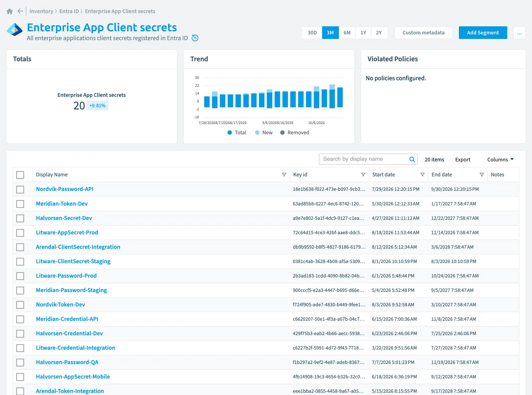Image resolution: width=532 pixels, height=395 pixels.
Task: Open the more options ellipsis button
Action: pyautogui.click(x=519, y=33)
